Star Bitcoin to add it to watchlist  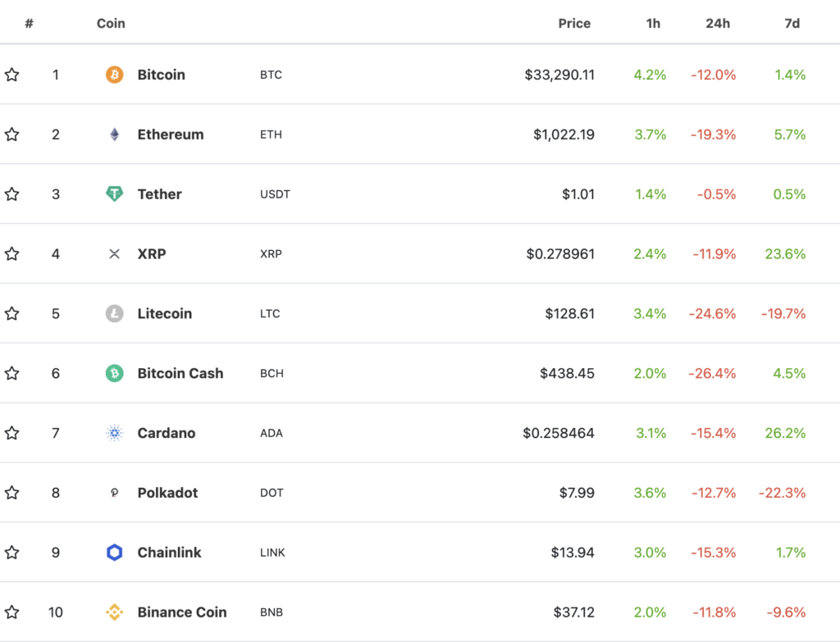click(x=12, y=75)
